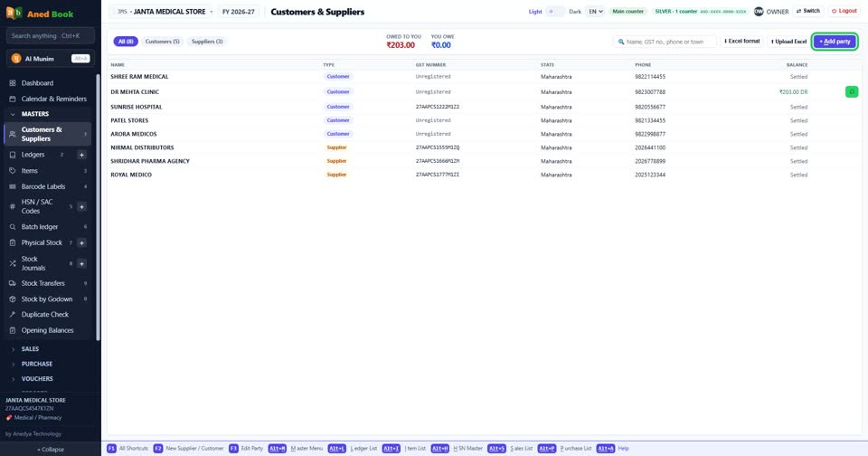Click the OWNER profile avatar
Screen dimensions: 868x456
[x=759, y=11]
